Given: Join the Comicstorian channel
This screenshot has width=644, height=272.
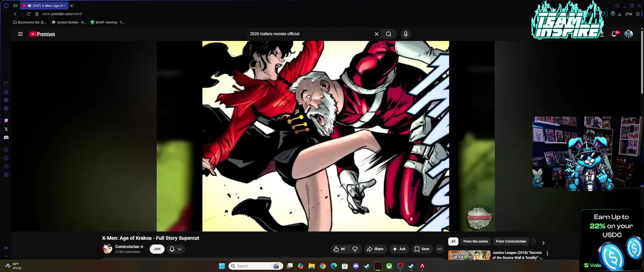Looking at the screenshot, I should (157, 249).
